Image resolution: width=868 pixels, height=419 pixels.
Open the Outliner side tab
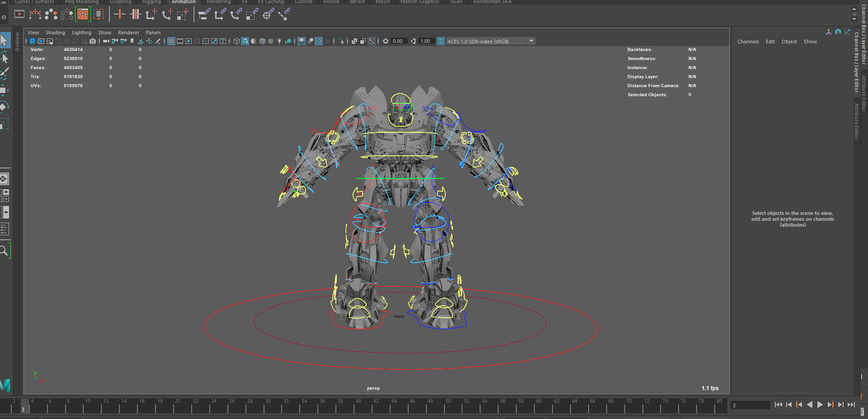[x=17, y=42]
